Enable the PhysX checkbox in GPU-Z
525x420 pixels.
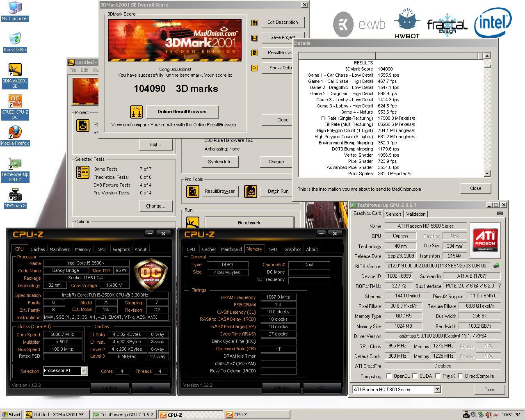point(438,376)
